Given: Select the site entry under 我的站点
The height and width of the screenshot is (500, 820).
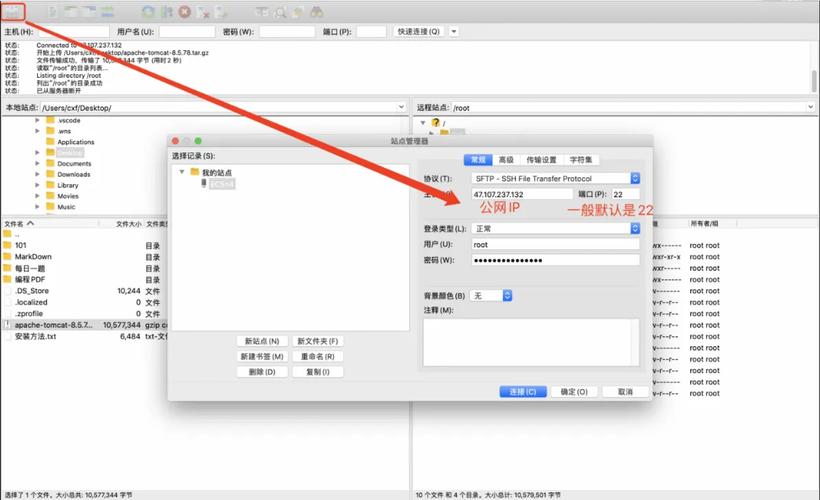Looking at the screenshot, I should tap(222, 184).
